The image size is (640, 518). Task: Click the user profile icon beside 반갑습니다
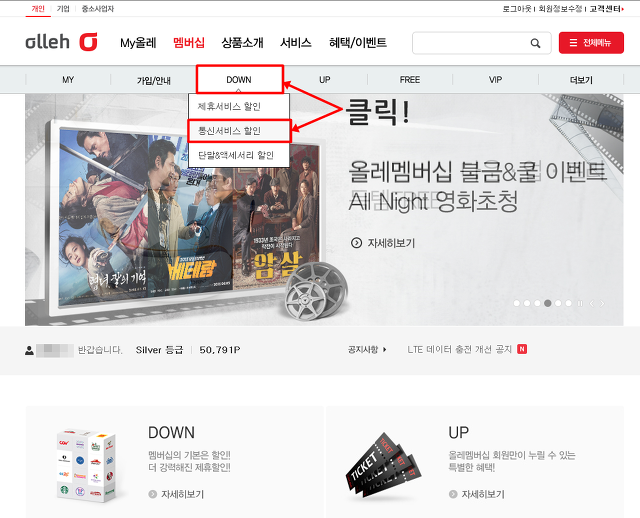29,350
